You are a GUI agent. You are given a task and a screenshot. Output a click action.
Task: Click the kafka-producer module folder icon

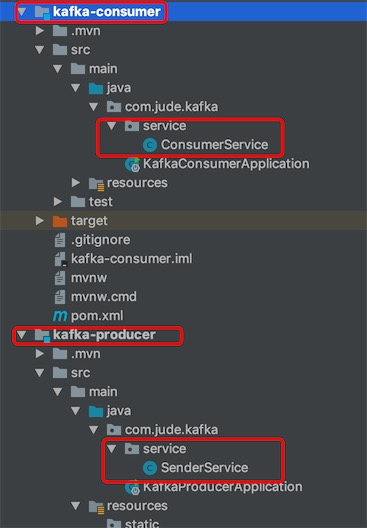coord(42,335)
